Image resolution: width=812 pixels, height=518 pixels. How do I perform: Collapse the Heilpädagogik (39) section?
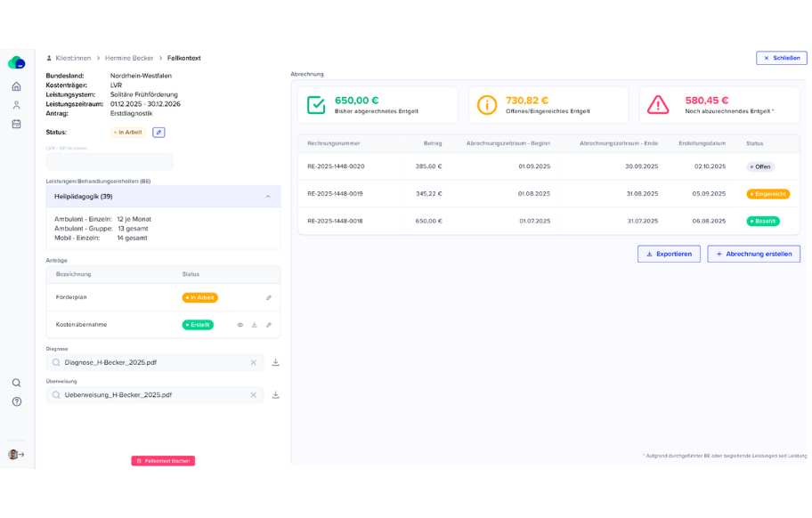pyautogui.click(x=268, y=197)
